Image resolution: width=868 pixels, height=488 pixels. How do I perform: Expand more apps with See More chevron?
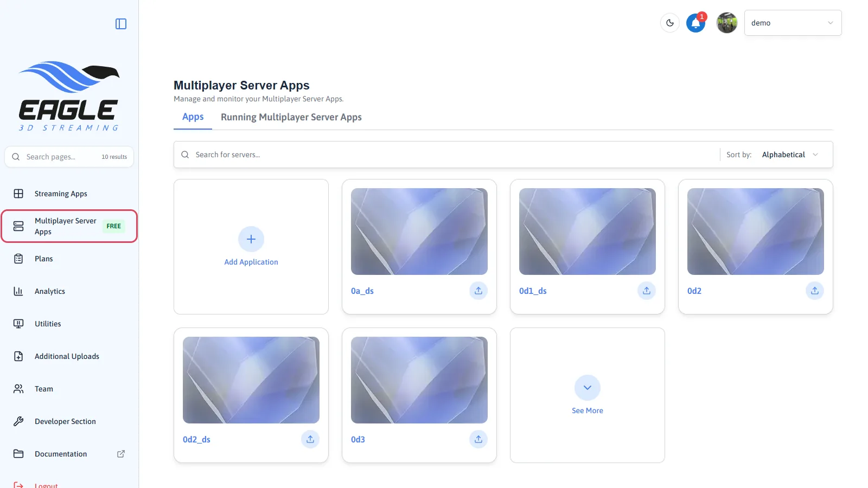tap(588, 388)
